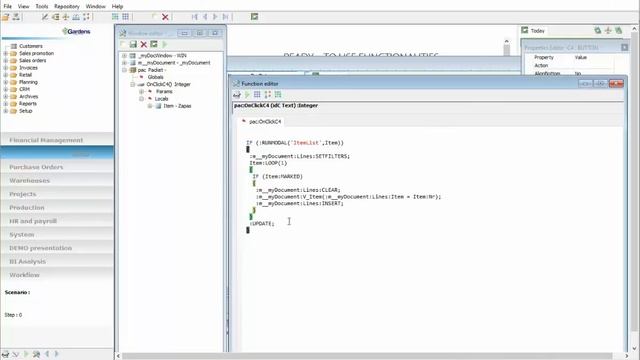
Task: Expand the Params node
Action: (x=141, y=91)
